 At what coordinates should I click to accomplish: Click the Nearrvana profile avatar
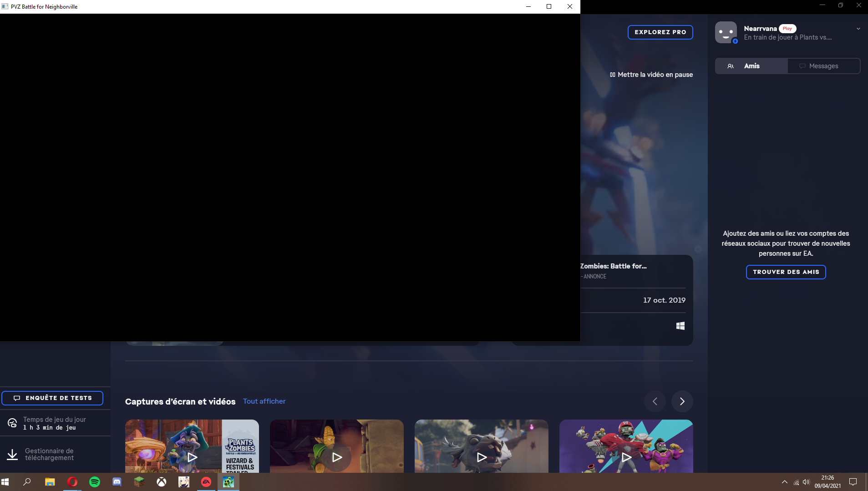pos(726,32)
